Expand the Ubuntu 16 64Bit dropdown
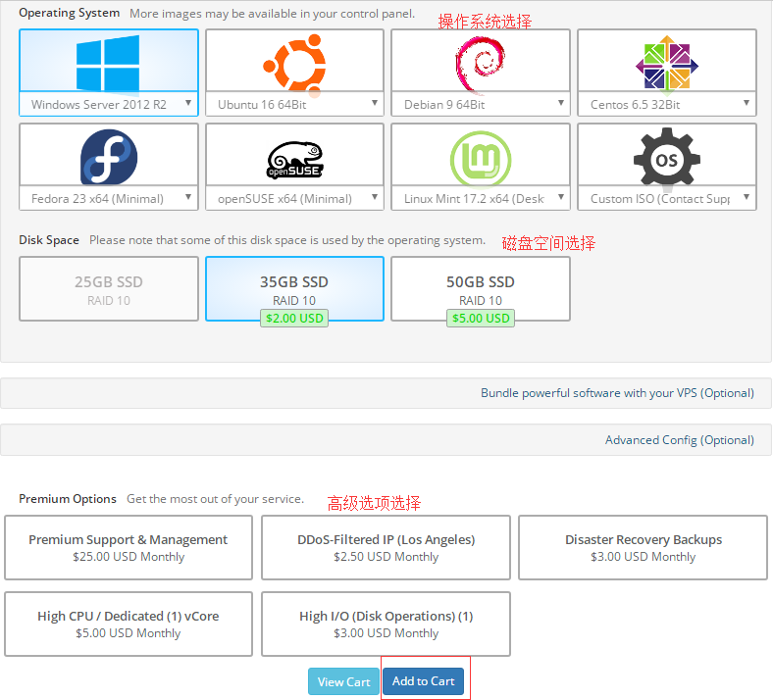 tap(294, 104)
